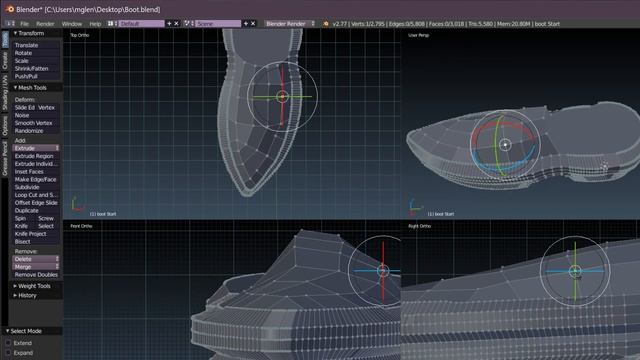Image resolution: width=640 pixels, height=360 pixels.
Task: Click the Inset Faces button
Action: (x=36, y=171)
